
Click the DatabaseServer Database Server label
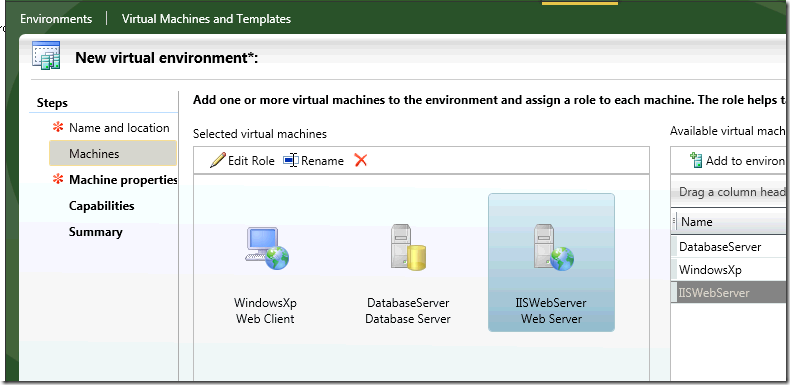click(408, 311)
